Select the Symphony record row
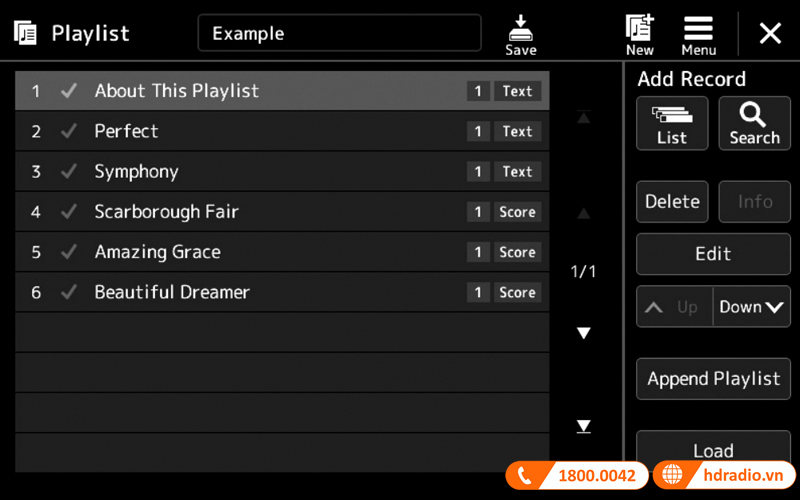Image resolution: width=800 pixels, height=500 pixels. click(x=282, y=171)
